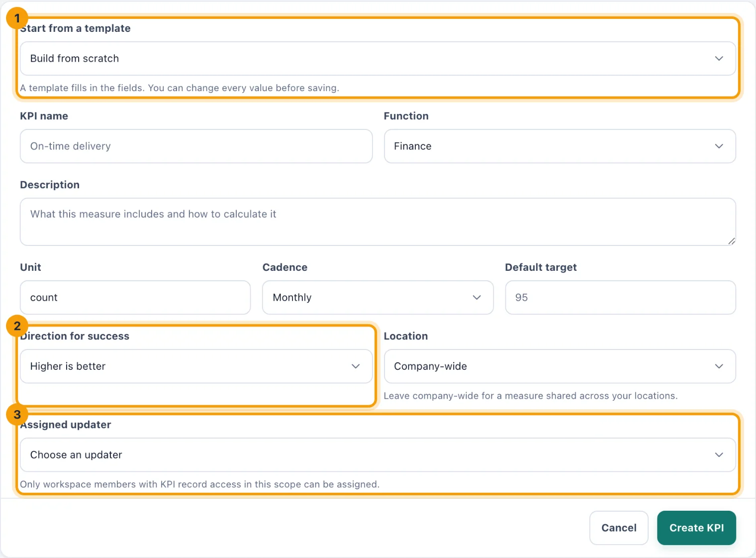
Task: Open the Direction for success dropdown
Action: coord(196,366)
